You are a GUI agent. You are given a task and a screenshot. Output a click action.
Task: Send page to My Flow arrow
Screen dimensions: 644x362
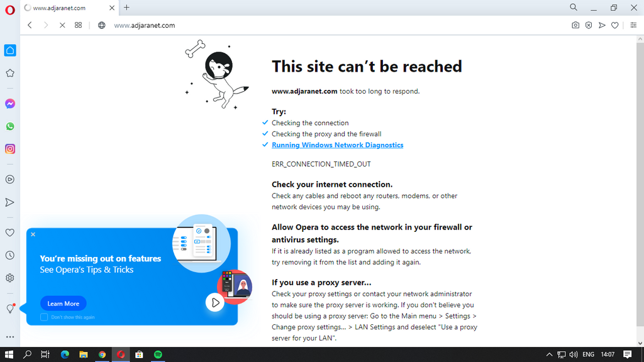(602, 25)
